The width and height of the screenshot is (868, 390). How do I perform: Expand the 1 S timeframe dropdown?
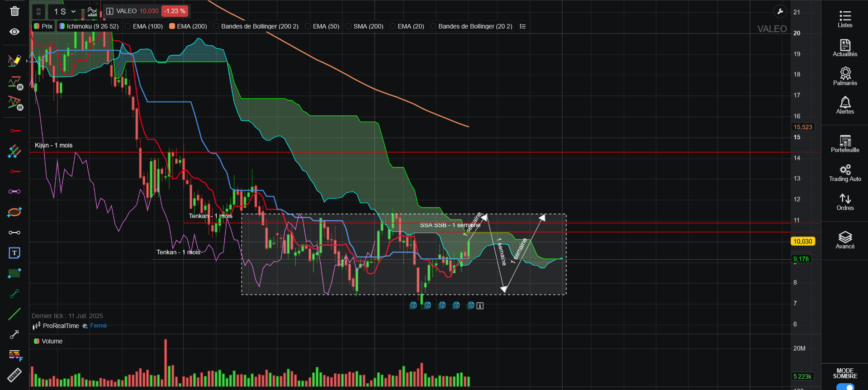(65, 11)
